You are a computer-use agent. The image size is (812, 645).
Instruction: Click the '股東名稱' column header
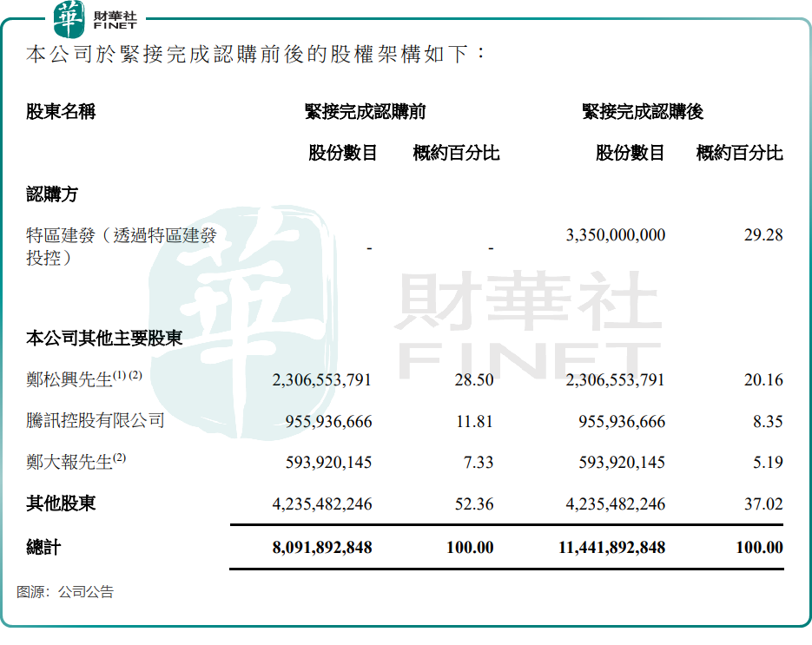coord(61,112)
